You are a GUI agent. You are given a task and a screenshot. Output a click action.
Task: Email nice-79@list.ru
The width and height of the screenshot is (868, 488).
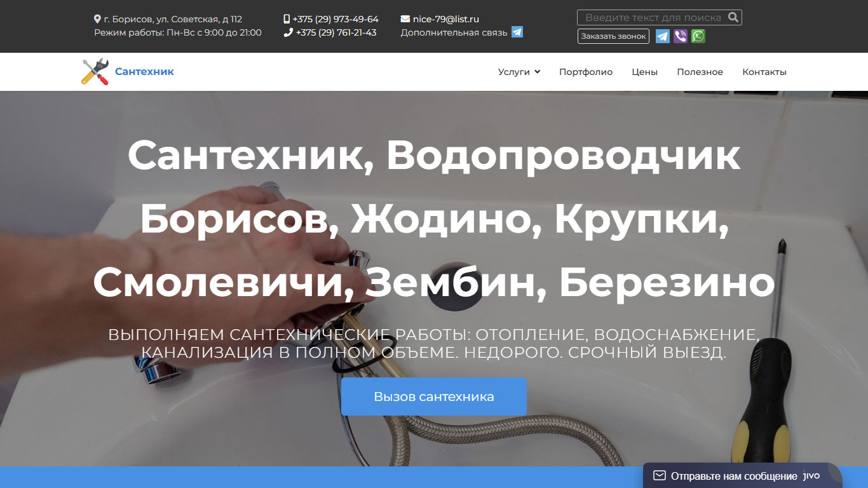[446, 19]
